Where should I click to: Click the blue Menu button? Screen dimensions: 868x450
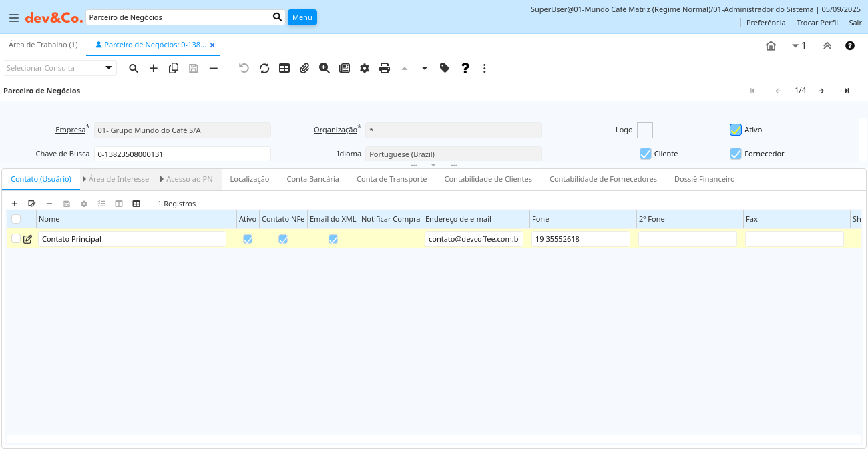click(x=302, y=17)
